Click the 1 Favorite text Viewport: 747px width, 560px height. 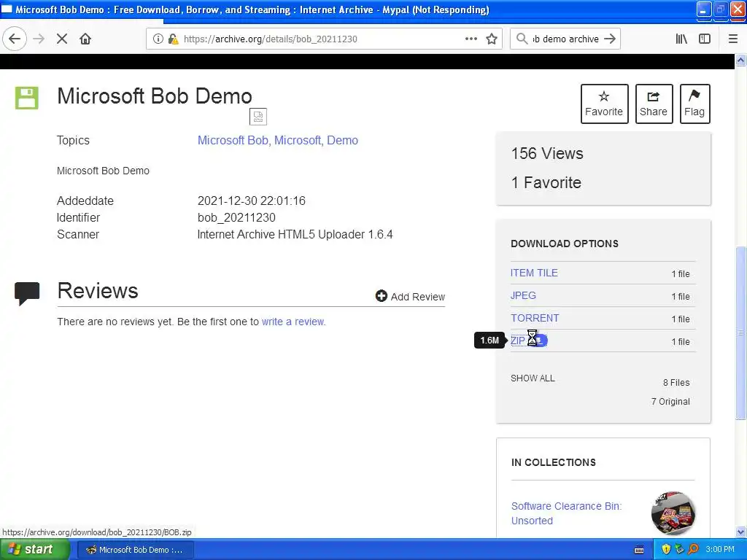[546, 183]
